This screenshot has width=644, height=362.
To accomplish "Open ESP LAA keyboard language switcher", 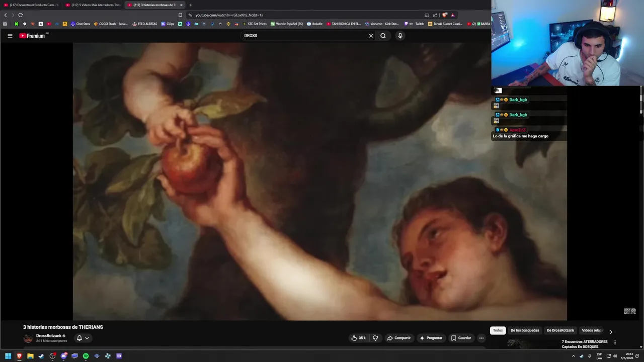I will coord(599,356).
